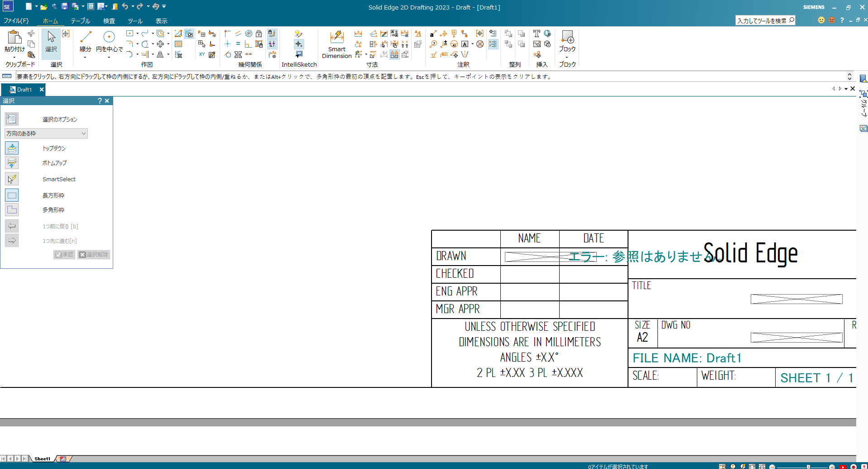Click the Cut scissors icon
This screenshot has width=868, height=469.
[x=31, y=34]
